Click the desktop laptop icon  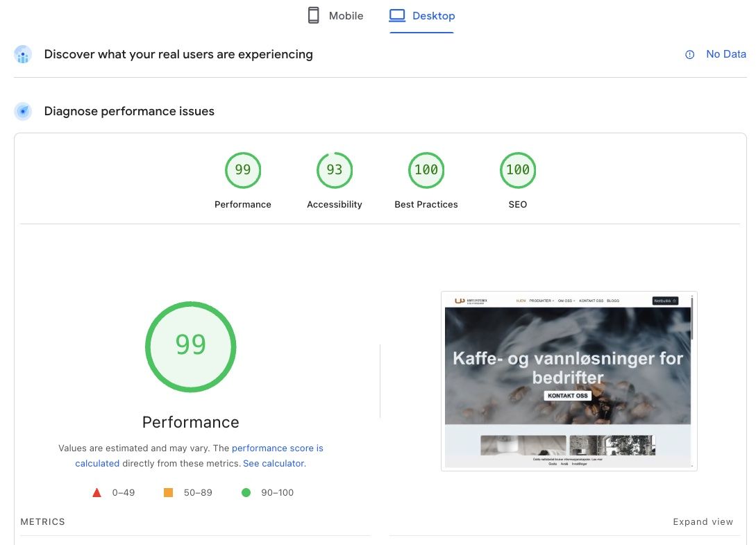click(x=397, y=15)
